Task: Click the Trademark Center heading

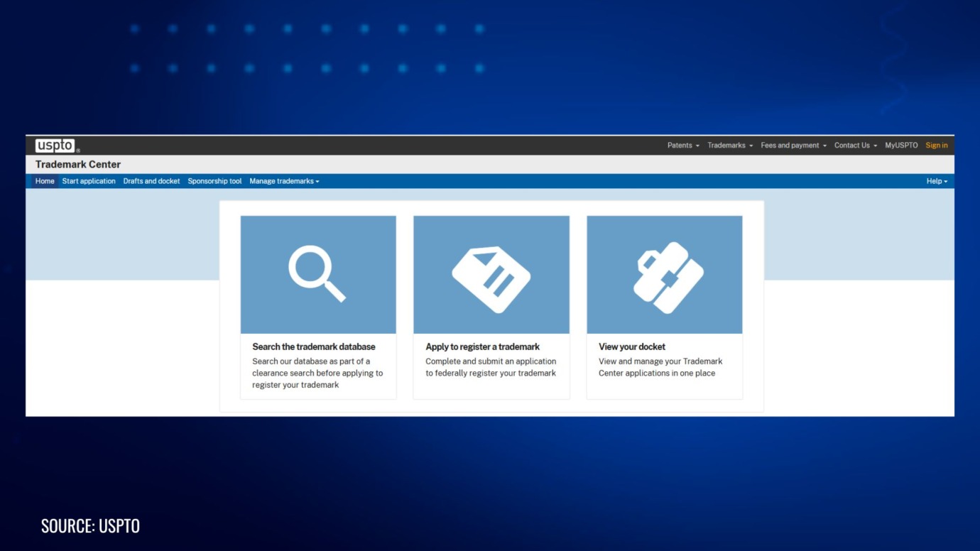Action: pyautogui.click(x=78, y=164)
